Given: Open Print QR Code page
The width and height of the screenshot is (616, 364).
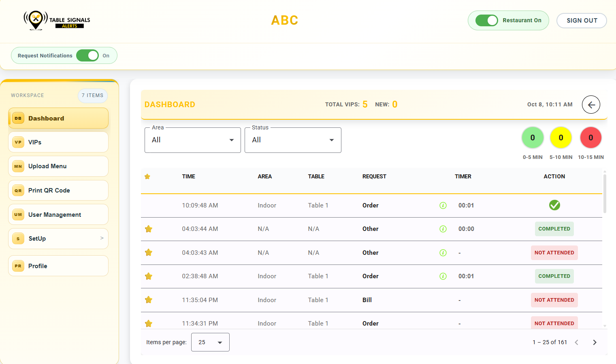Looking at the screenshot, I should click(58, 190).
